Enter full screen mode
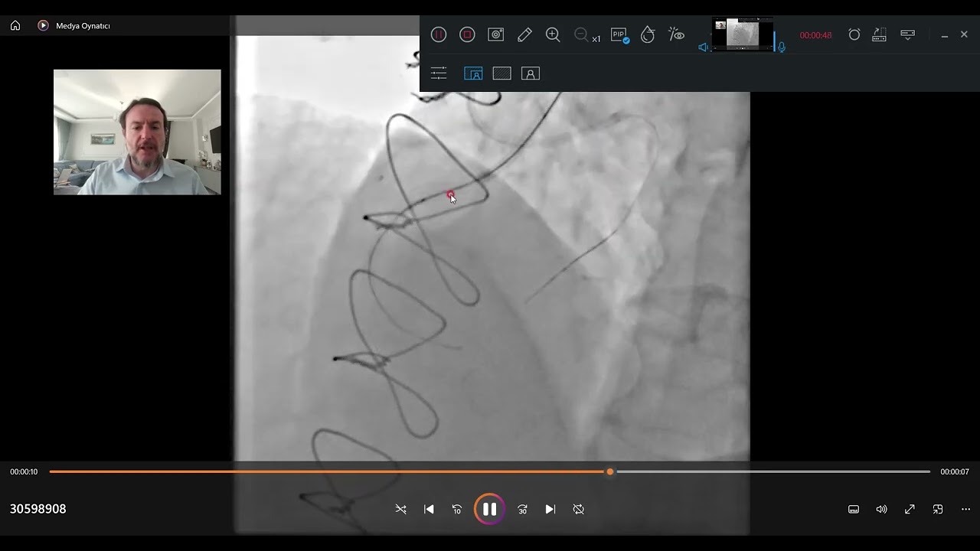 coord(910,509)
